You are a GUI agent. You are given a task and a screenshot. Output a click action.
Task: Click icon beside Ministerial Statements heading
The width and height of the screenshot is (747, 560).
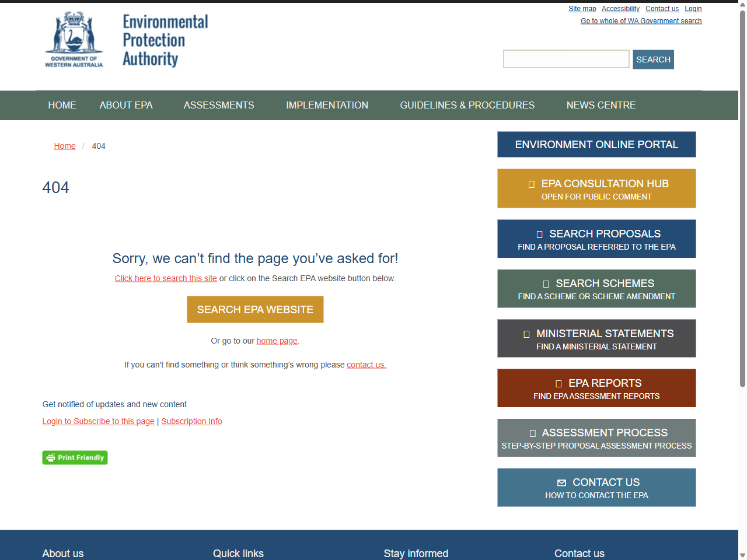526,334
